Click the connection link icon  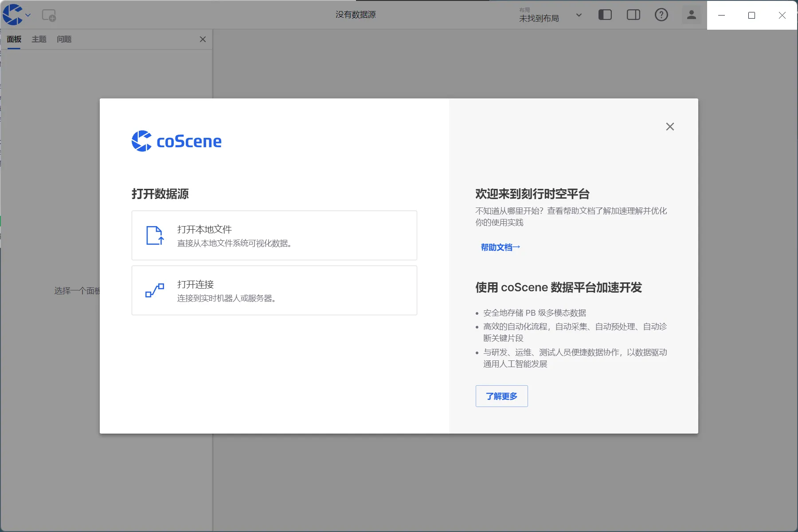[155, 290]
